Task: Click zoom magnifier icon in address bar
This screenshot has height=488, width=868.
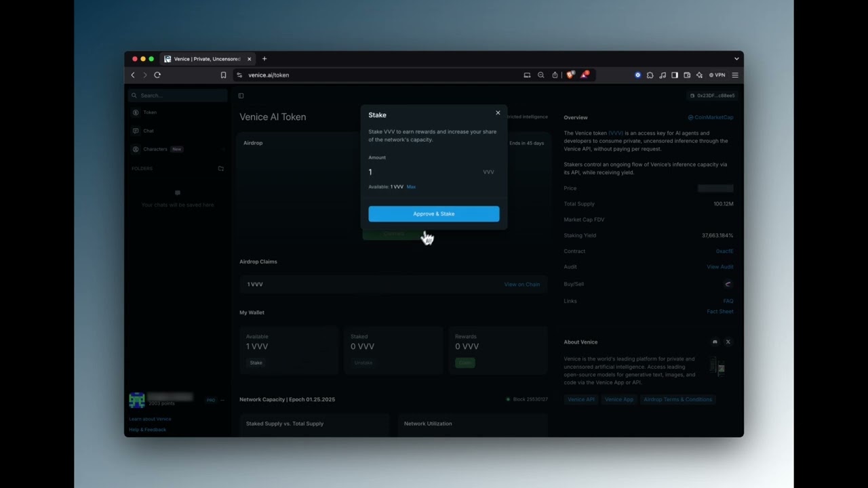Action: coord(540,75)
